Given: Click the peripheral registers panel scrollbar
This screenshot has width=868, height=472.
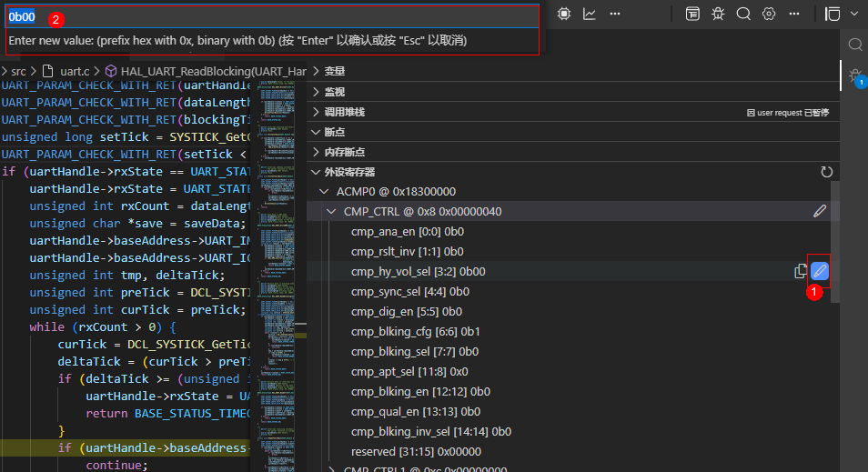Looking at the screenshot, I should pos(835,242).
